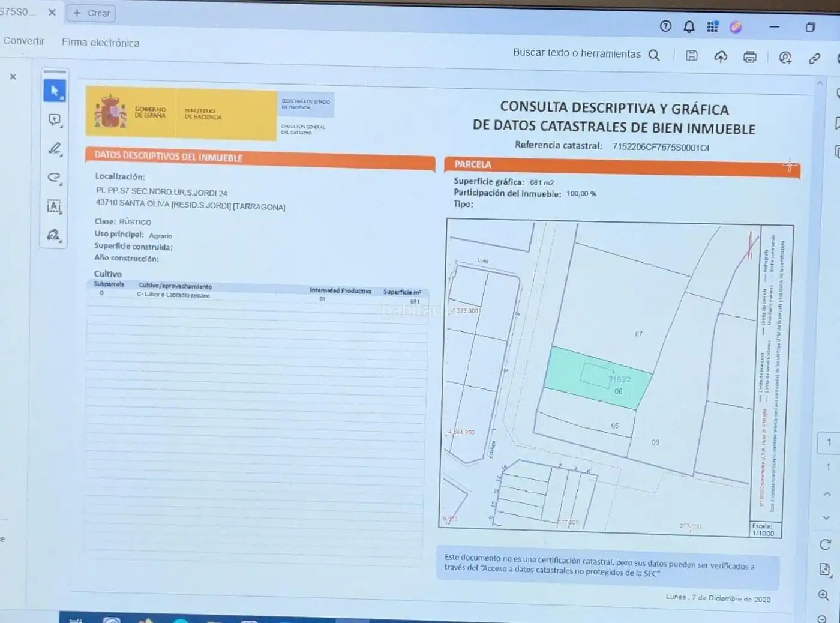Select current page number box
Screen dimensions: 840x623
pos(829,442)
